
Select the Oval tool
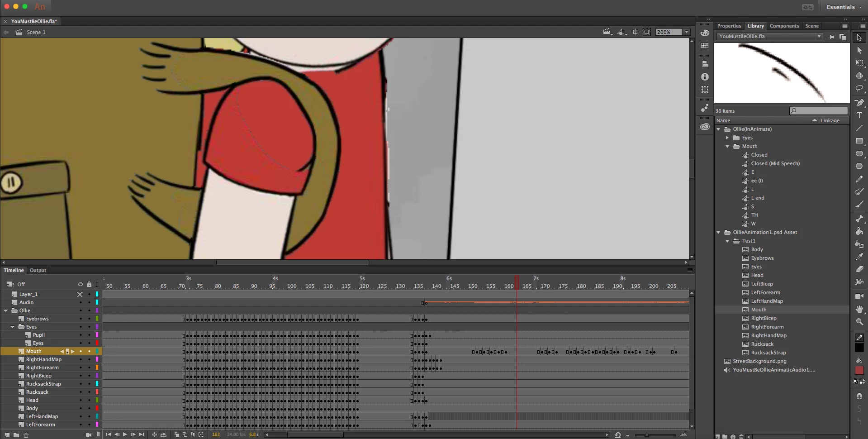click(x=859, y=153)
